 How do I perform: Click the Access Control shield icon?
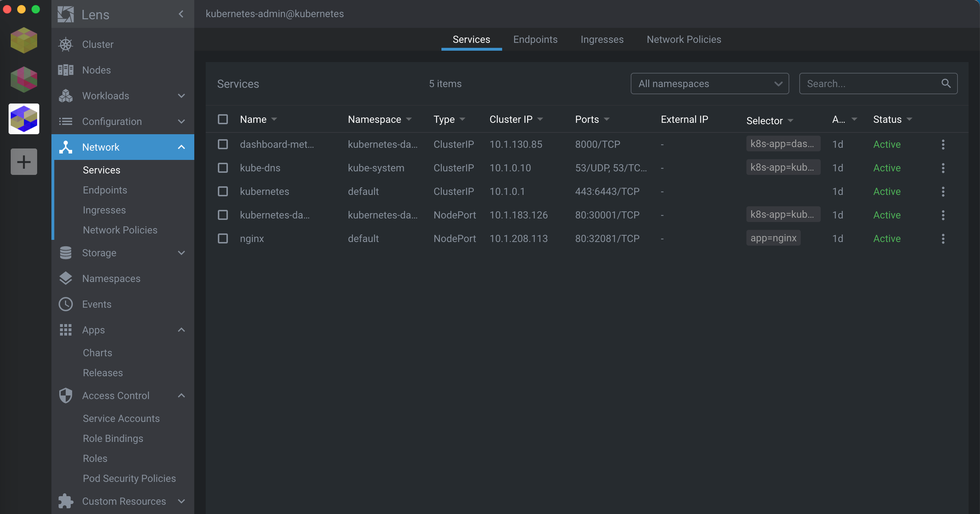point(65,395)
